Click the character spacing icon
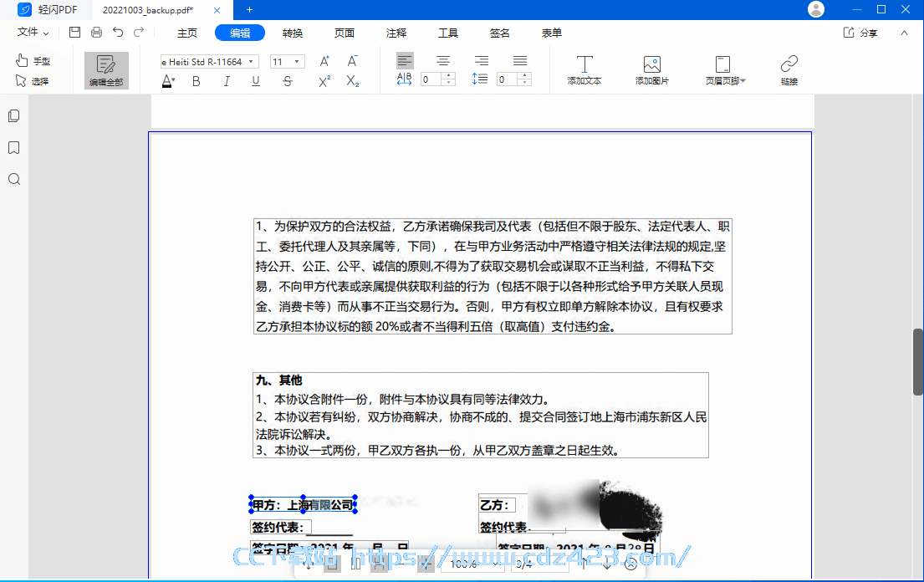 (x=404, y=79)
